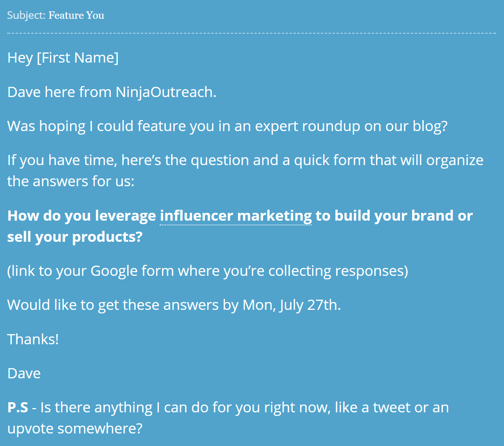
Task: Click the sell your products? text
Action: pyautogui.click(x=75, y=237)
